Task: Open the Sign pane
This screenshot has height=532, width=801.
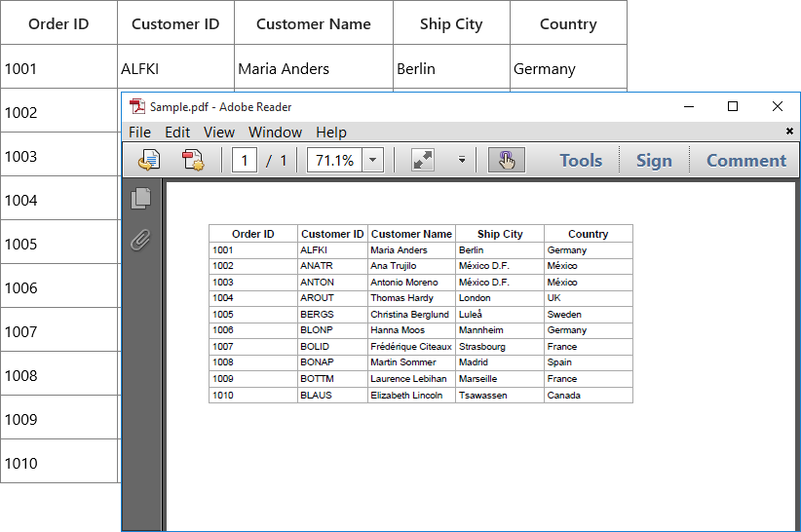Action: click(x=654, y=161)
